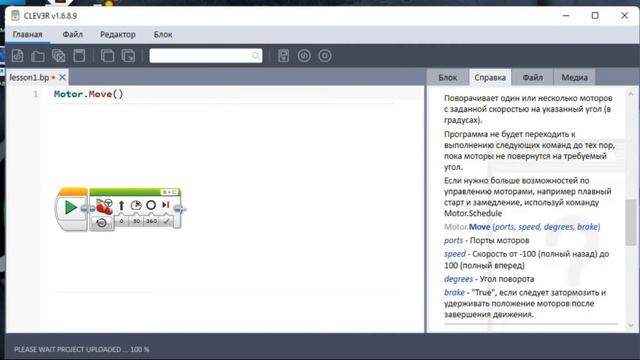
Task: Click the save file toolbar icon
Action: 79,56
